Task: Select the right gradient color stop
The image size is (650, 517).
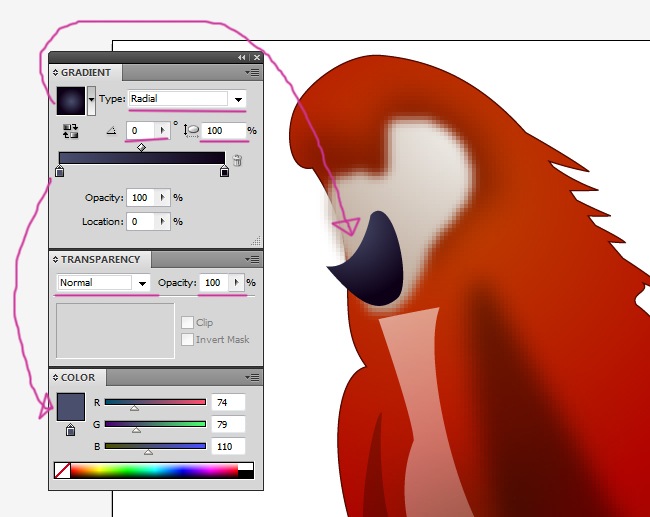Action: click(224, 172)
